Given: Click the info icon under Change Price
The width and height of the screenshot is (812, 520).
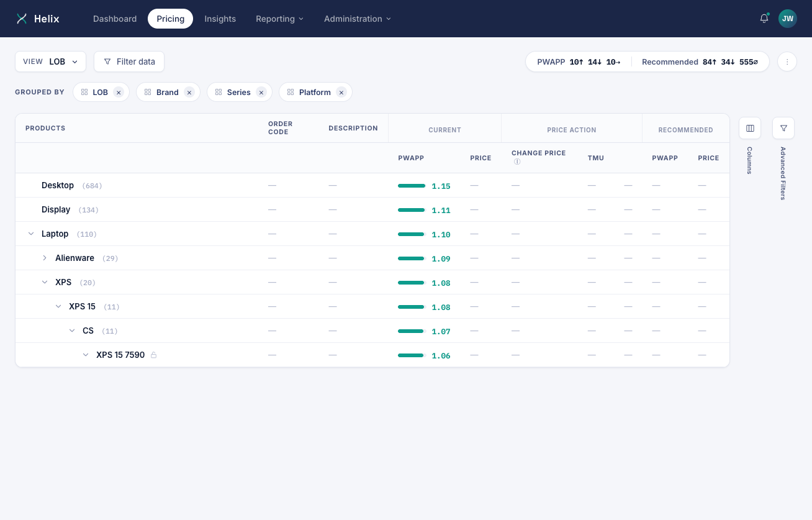Looking at the screenshot, I should point(517,162).
